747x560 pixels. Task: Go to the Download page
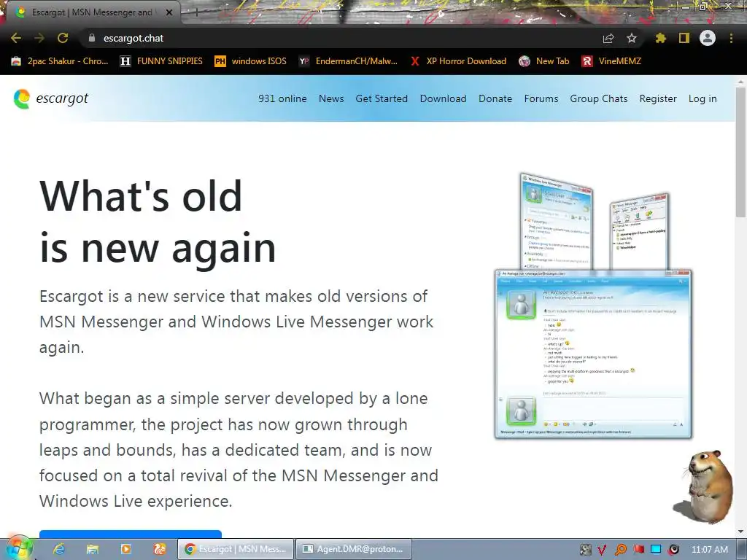click(x=443, y=98)
